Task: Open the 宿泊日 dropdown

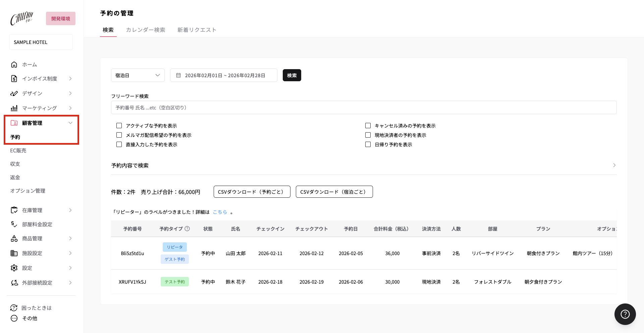Action: 138,75
